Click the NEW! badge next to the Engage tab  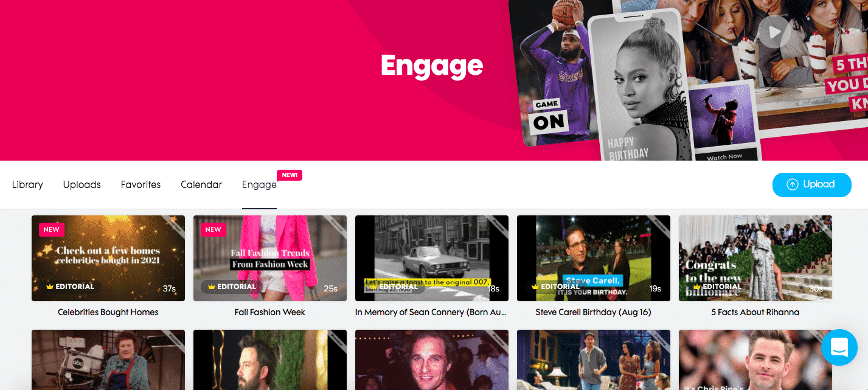[290, 175]
